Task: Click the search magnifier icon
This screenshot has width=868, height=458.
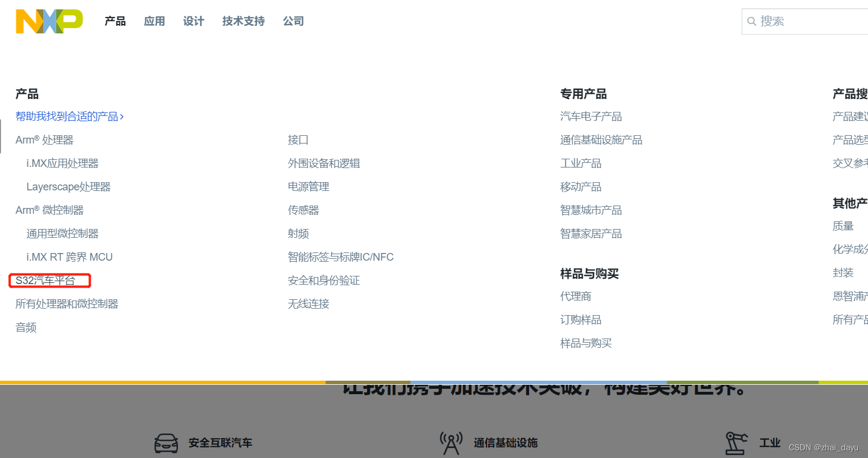Action: coord(752,22)
